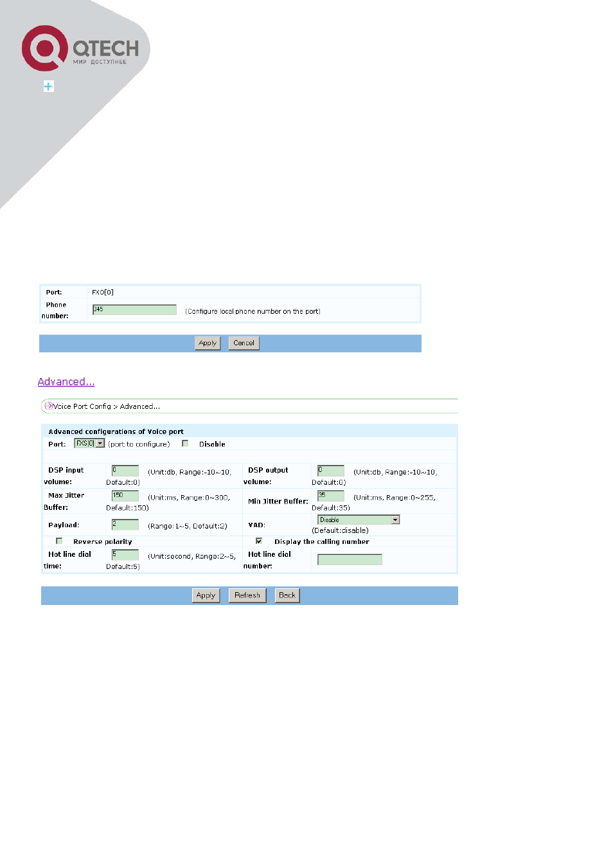Focus the Hot line dial time field
The width and height of the screenshot is (613, 868).
coord(125,555)
